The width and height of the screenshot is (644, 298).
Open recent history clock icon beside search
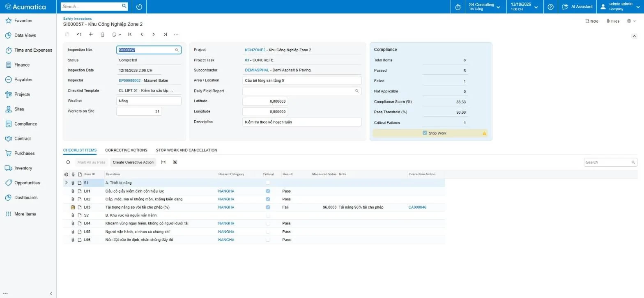coord(139,7)
